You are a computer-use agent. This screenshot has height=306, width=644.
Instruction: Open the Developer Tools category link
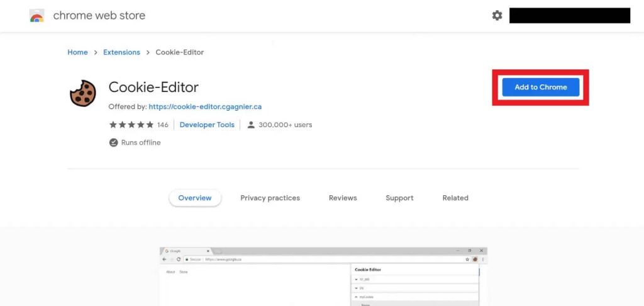click(x=207, y=125)
